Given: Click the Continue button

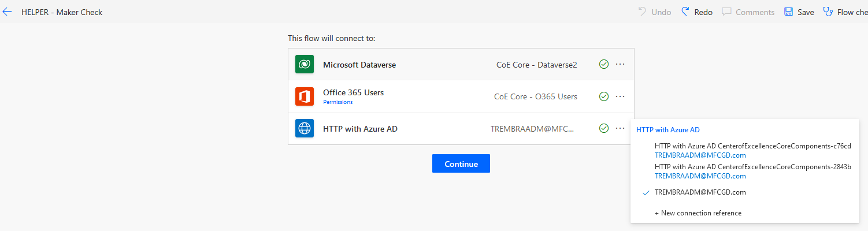Looking at the screenshot, I should coord(461,163).
